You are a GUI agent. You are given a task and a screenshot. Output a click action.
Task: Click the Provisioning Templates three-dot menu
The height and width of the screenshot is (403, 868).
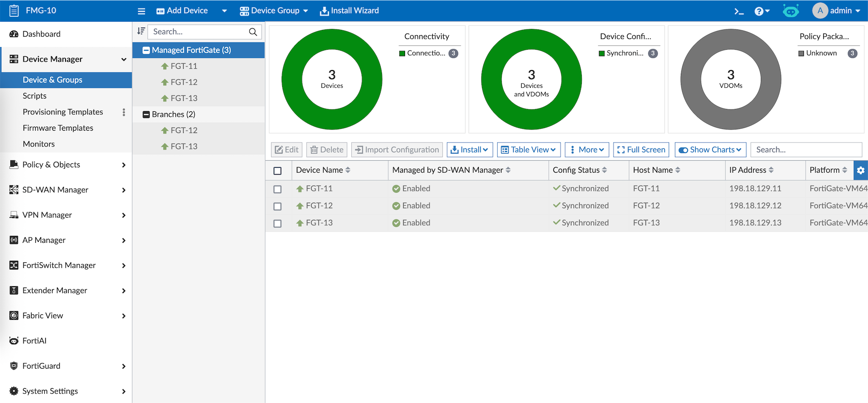(x=124, y=112)
